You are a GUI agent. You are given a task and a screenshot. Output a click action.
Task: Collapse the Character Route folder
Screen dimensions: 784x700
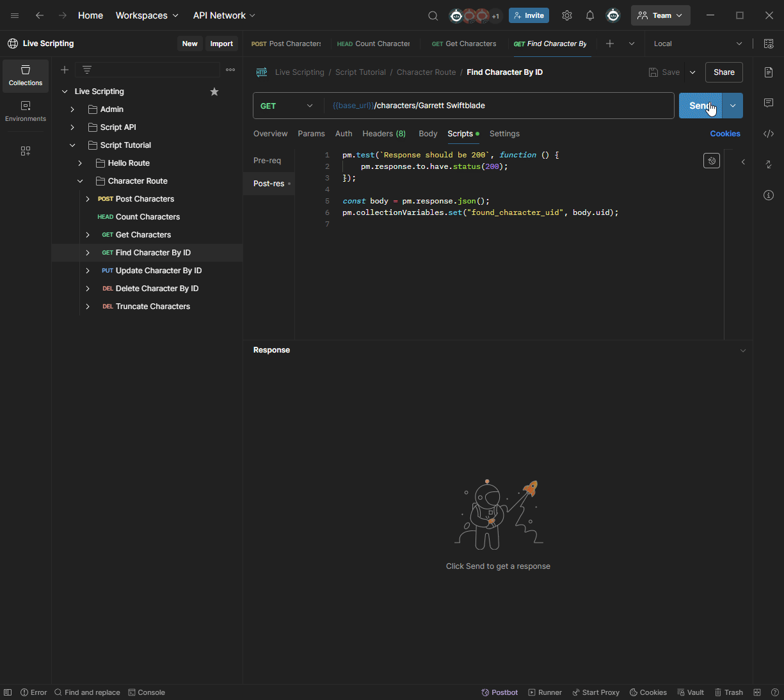pyautogui.click(x=80, y=181)
